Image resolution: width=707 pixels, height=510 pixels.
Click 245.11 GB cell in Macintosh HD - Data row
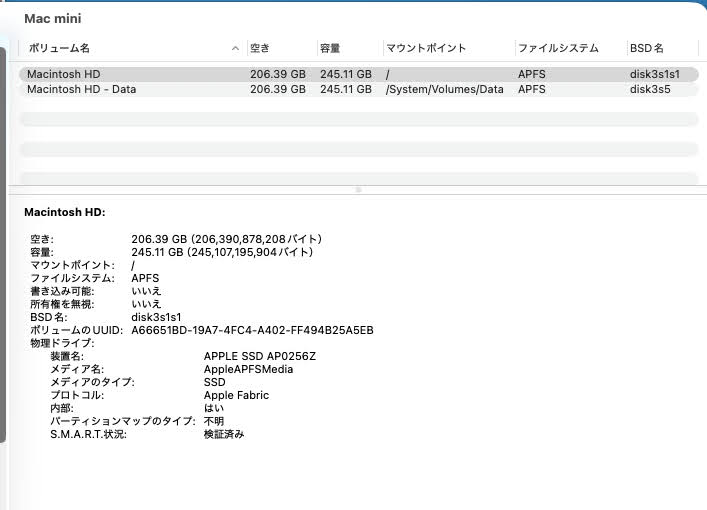[346, 89]
